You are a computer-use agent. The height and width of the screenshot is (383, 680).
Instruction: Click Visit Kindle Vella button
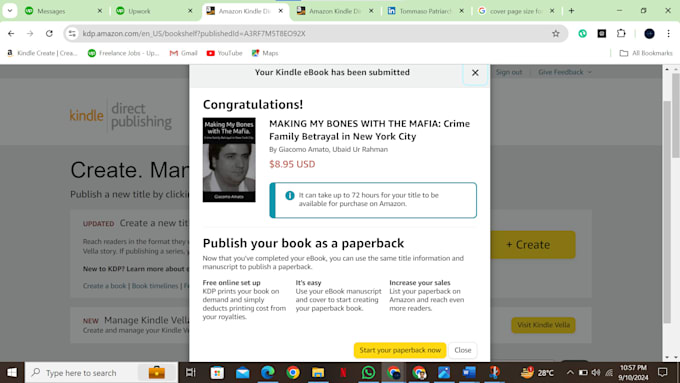(543, 325)
